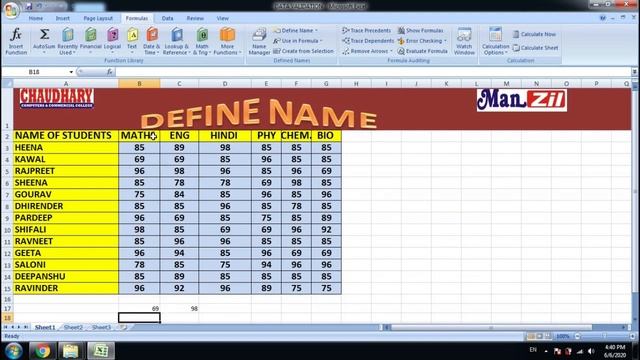Switch to the Insert tab
Screen dimensions: 640x360
tap(62, 18)
